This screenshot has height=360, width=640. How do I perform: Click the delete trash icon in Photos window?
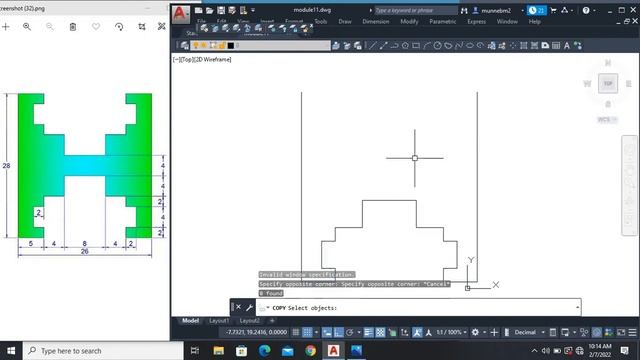pos(73,27)
